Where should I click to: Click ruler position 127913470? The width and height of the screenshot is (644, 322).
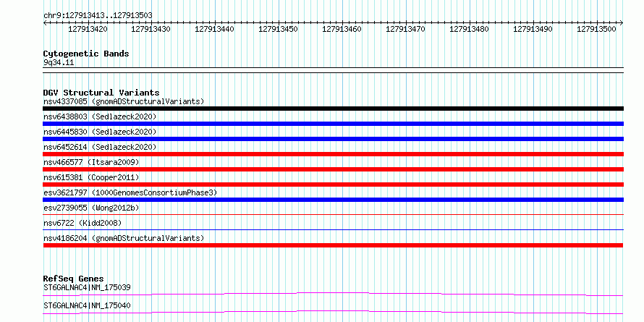coord(406,29)
